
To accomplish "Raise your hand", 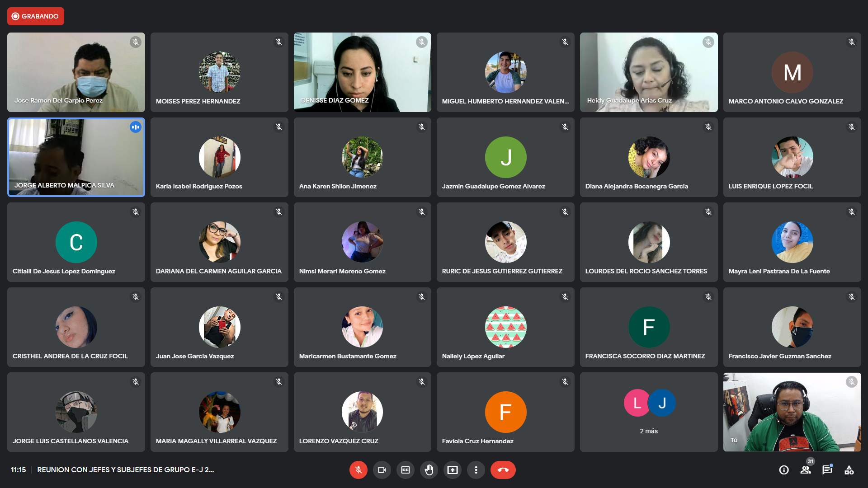I will 429,470.
